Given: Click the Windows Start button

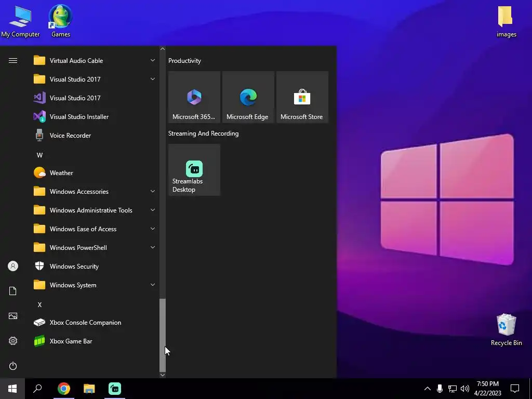Looking at the screenshot, I should pyautogui.click(x=12, y=389).
